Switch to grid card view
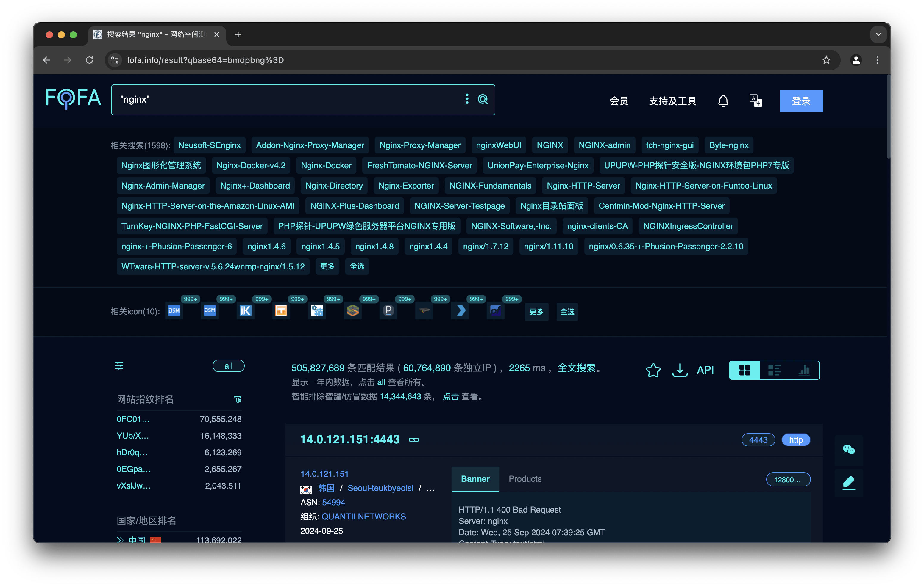Image resolution: width=924 pixels, height=587 pixels. [x=744, y=370]
